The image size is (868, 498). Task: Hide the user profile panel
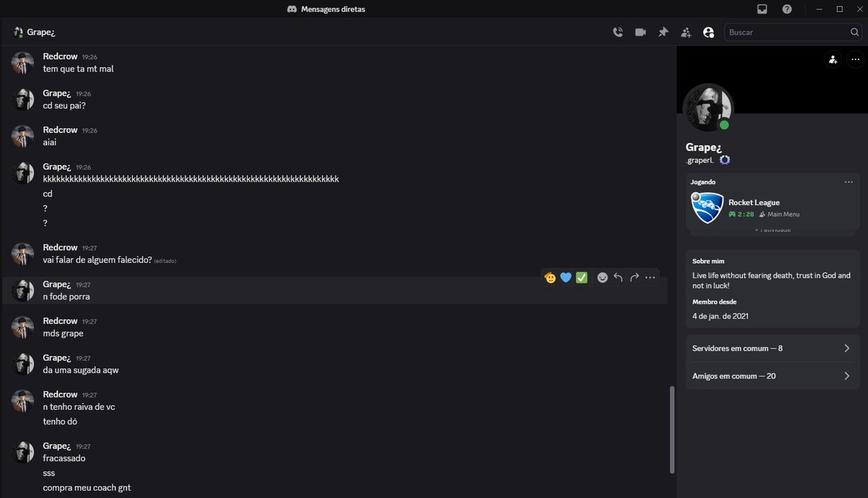(x=709, y=32)
